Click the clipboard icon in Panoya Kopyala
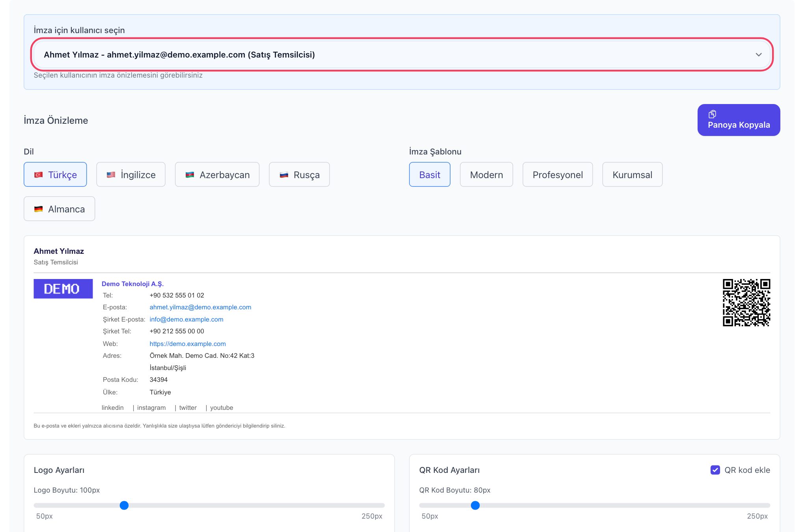 click(712, 114)
